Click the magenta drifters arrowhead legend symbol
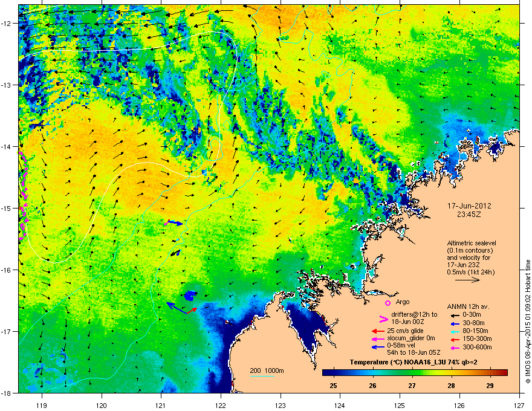 [383, 319]
